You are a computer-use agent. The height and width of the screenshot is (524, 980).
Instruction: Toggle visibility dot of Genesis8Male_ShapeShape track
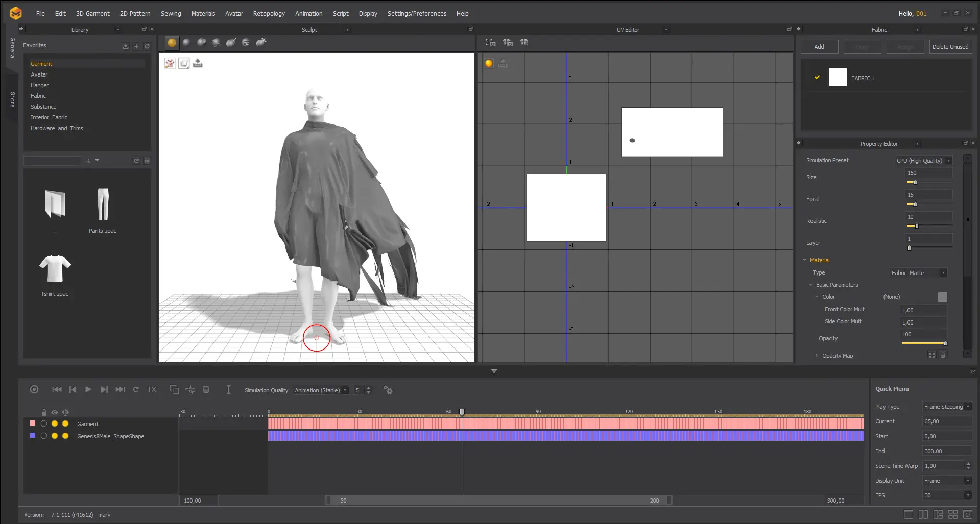pos(55,436)
